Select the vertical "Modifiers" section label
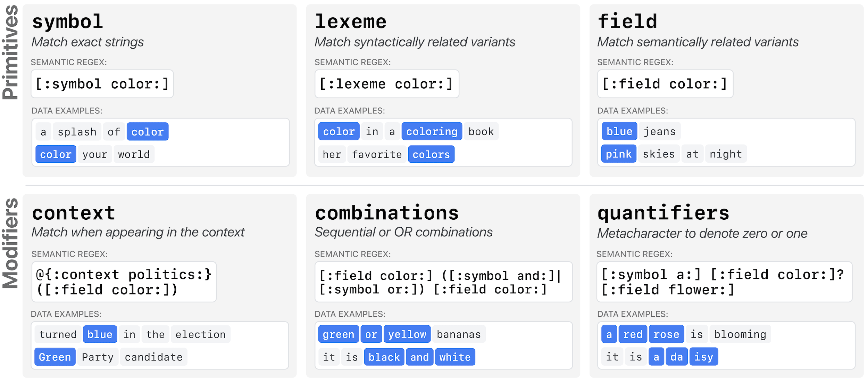868x382 pixels. (x=10, y=243)
